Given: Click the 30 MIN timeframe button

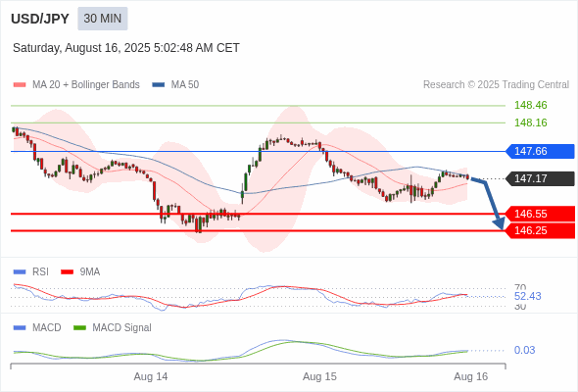Looking at the screenshot, I should pyautogui.click(x=103, y=19).
